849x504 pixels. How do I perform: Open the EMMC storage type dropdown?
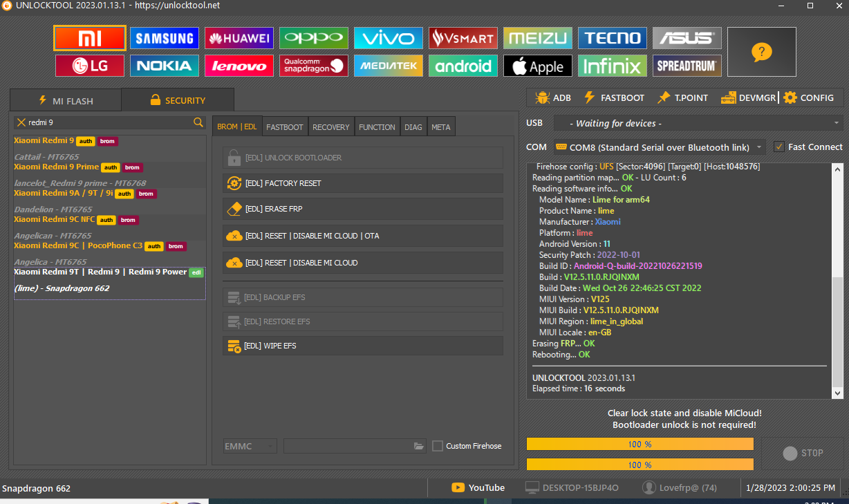[250, 446]
